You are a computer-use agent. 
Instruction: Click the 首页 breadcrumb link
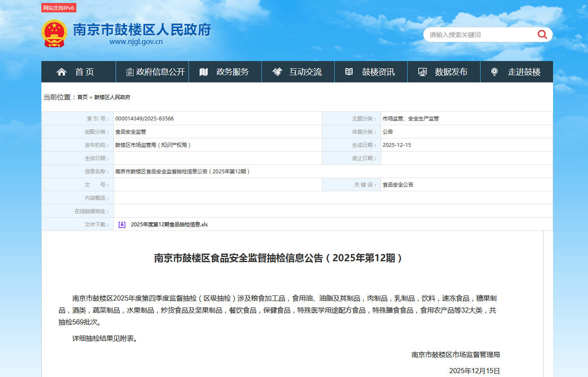pyautogui.click(x=82, y=97)
